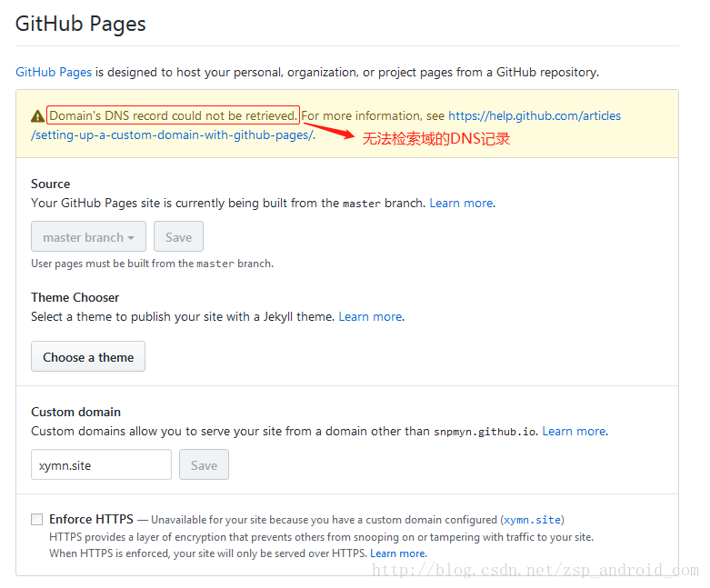Select the Theme Chooser heading
This screenshot has width=710, height=588.
pyautogui.click(x=75, y=297)
